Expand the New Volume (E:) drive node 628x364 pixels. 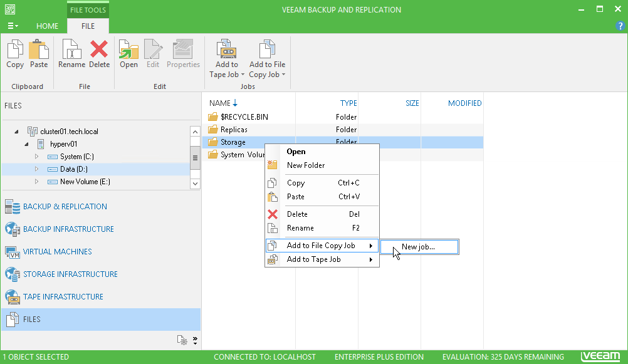[x=36, y=182]
